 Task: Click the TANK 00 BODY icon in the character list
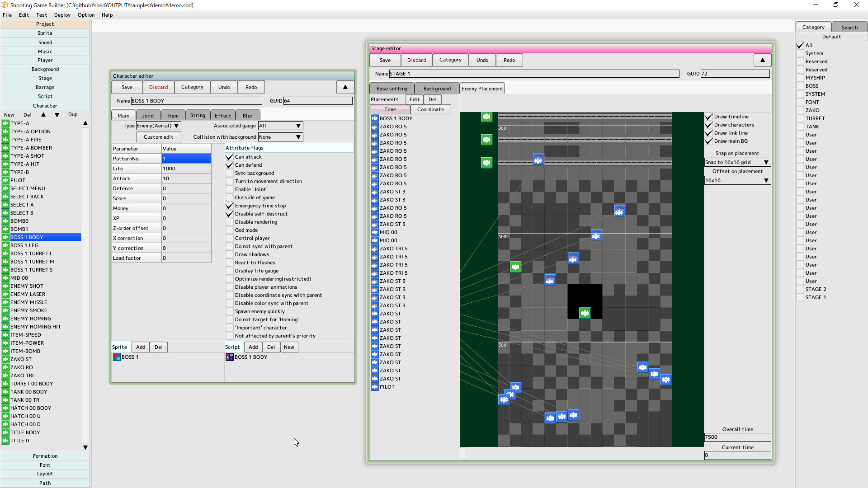[x=5, y=392]
